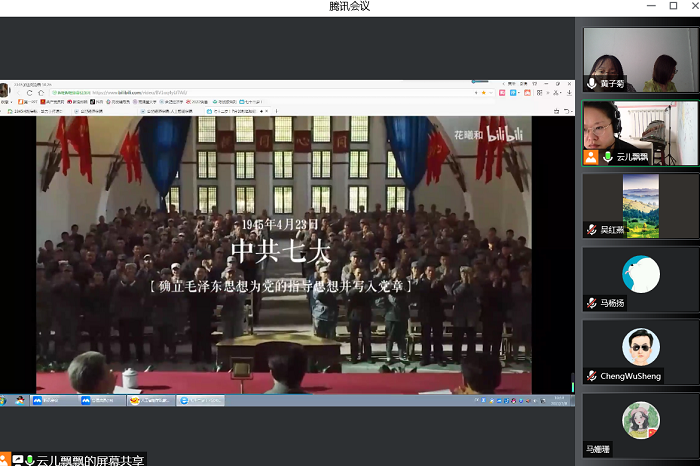
Task: Click the scissors screenshot icon in the browser toolbar
Action: (x=556, y=93)
